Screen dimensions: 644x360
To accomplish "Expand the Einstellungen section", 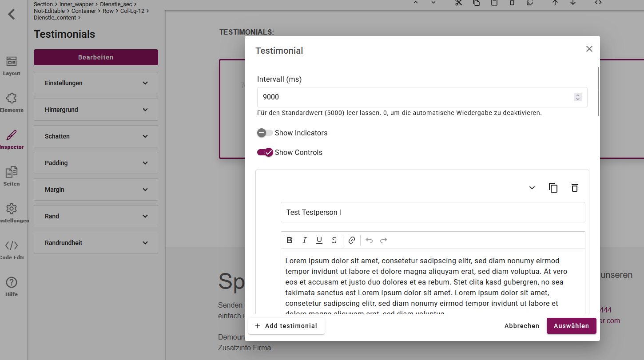I will (x=96, y=83).
